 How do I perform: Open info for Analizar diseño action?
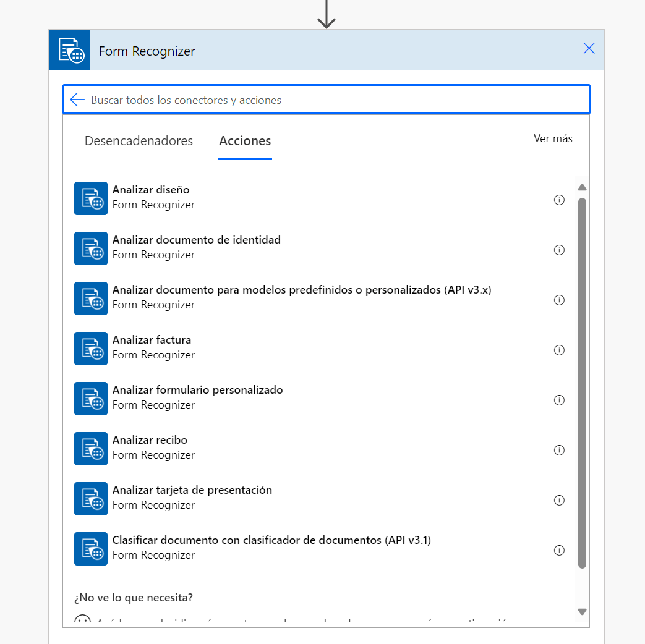click(559, 200)
